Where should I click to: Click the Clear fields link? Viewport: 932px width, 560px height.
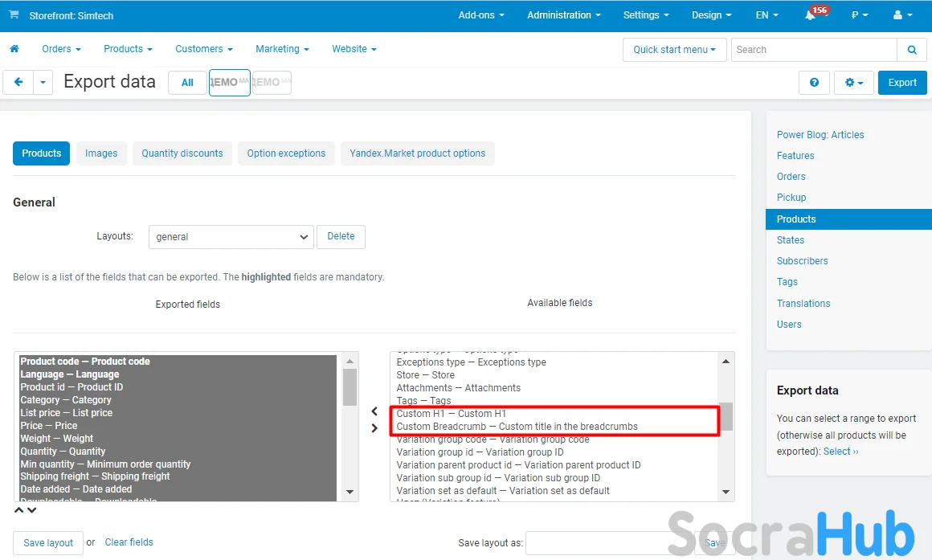pyautogui.click(x=129, y=542)
